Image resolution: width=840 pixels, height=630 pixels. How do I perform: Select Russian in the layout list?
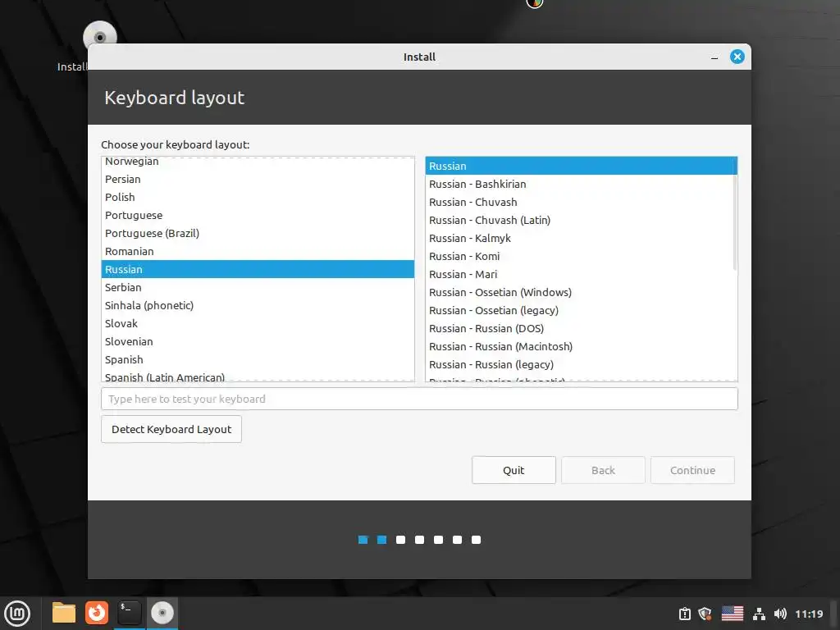[x=258, y=269]
